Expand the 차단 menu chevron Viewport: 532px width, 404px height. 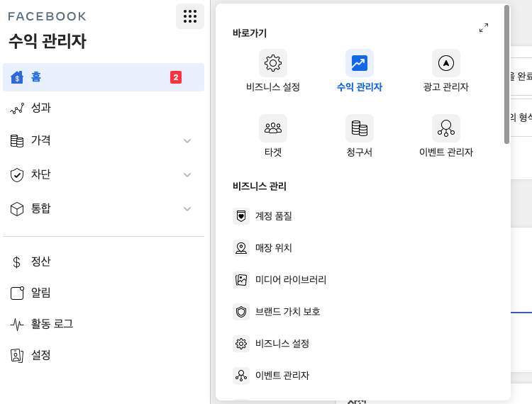pyautogui.click(x=187, y=175)
